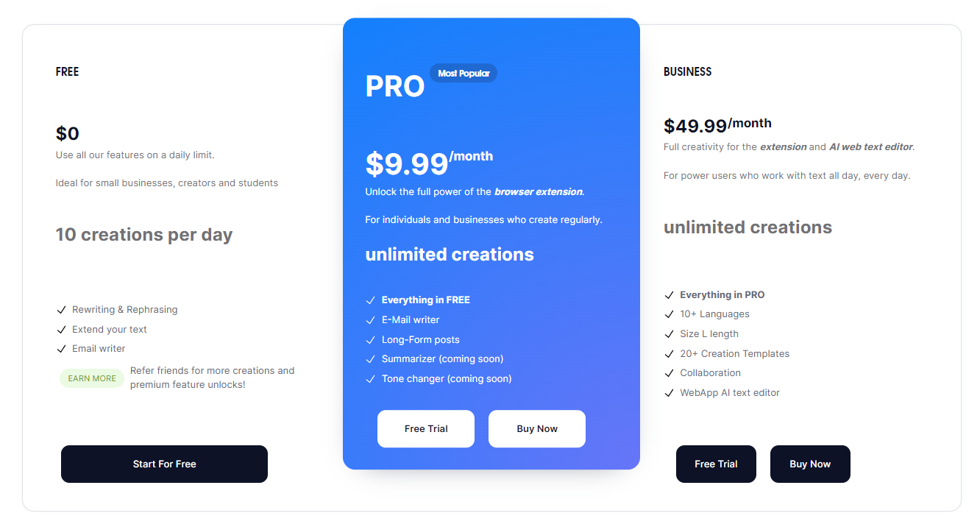Screen dimensions: 980x513
Task: Click the BUSINESS plan title
Action: [x=687, y=71]
